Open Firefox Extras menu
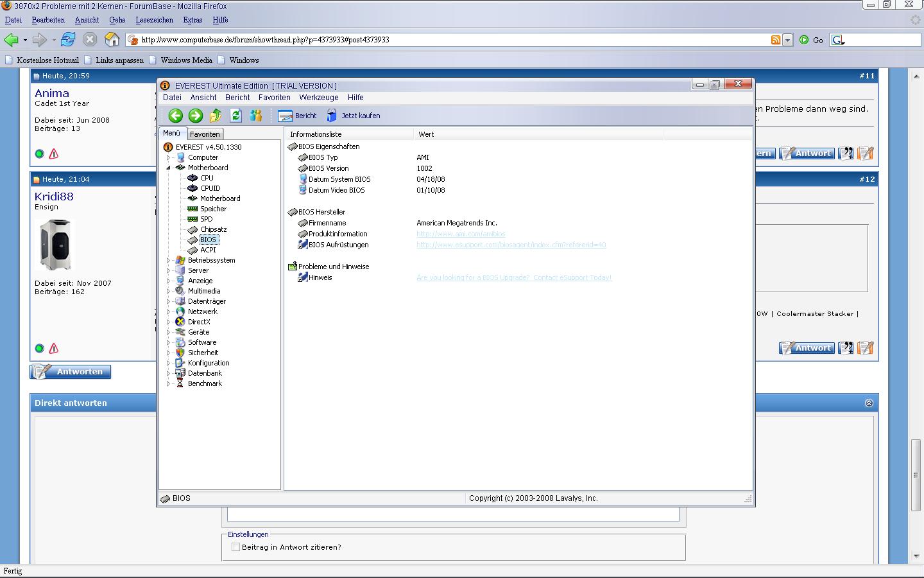This screenshot has width=924, height=578. (193, 20)
